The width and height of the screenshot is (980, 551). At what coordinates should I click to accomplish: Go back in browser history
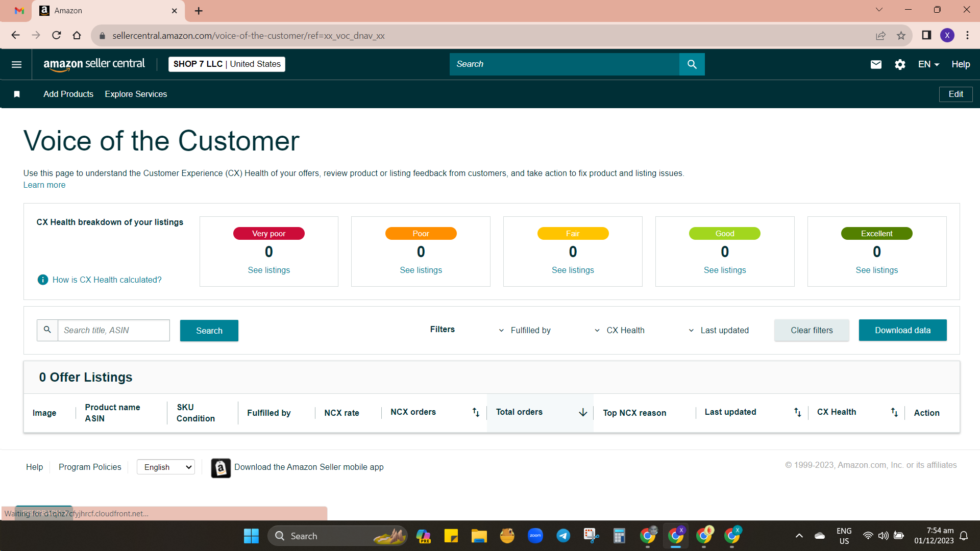[15, 35]
